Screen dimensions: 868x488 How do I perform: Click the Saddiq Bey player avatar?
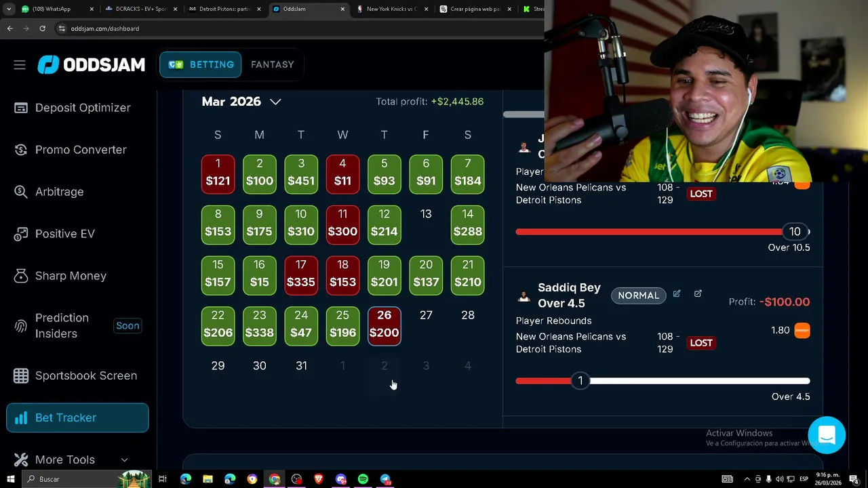(x=524, y=296)
